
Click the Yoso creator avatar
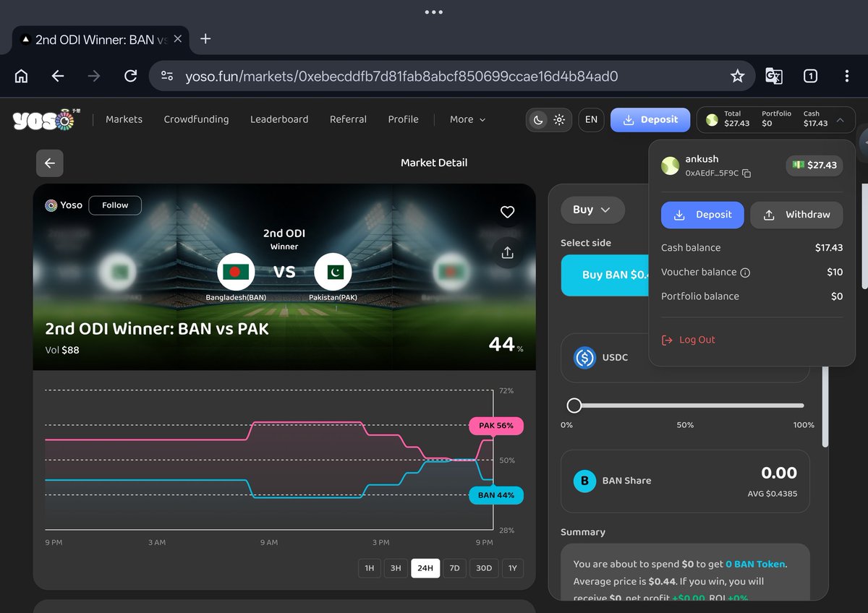[51, 205]
